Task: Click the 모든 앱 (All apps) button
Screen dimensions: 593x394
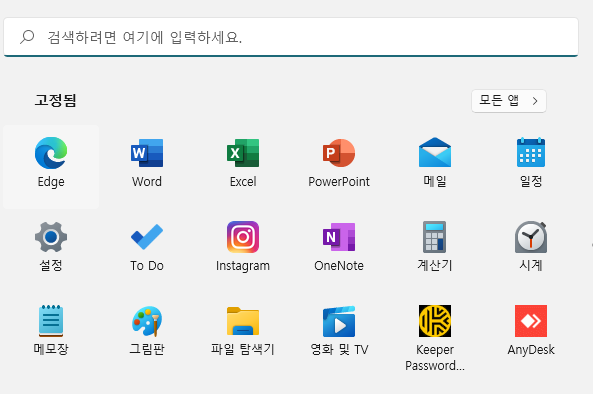Action: tap(509, 101)
